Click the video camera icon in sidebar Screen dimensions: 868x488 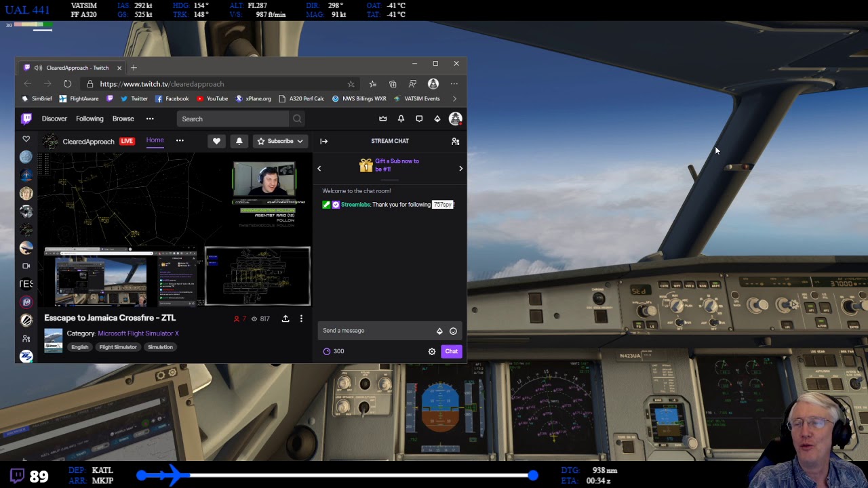point(26,266)
